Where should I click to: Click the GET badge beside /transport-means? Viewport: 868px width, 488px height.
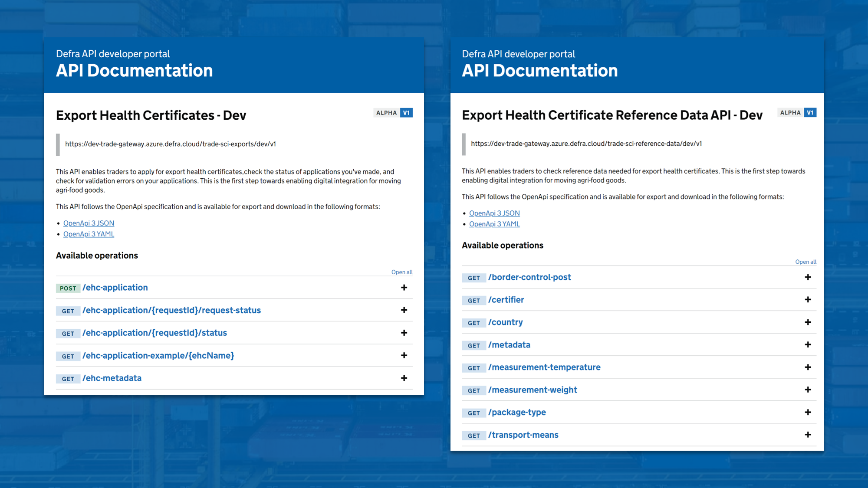tap(474, 436)
